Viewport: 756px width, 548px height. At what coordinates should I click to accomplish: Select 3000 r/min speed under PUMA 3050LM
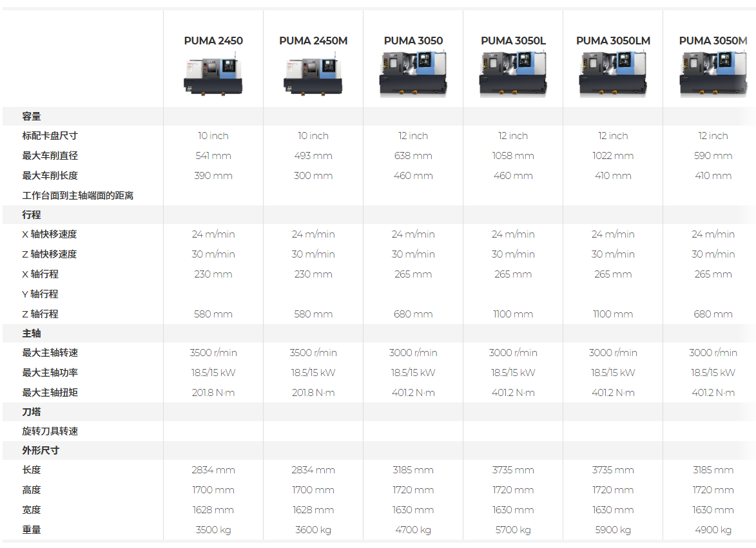[613, 352]
